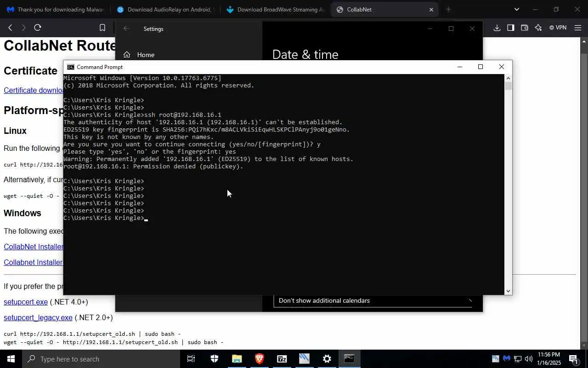
Task: Open the Brave downloads panel
Action: tap(497, 28)
